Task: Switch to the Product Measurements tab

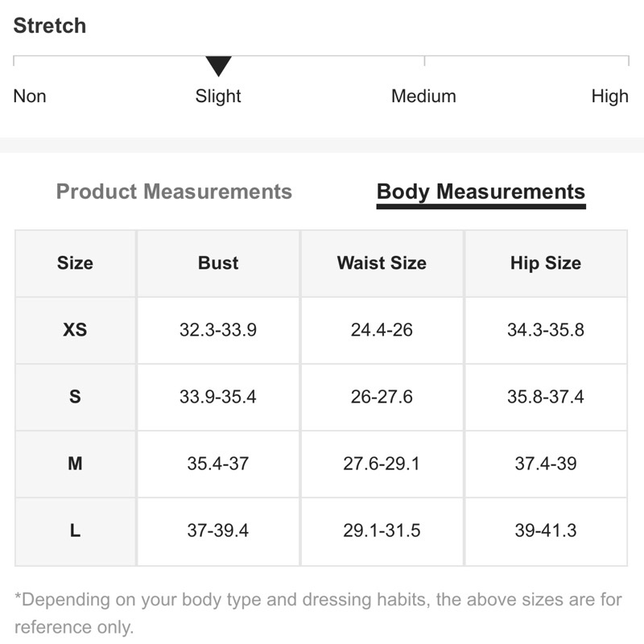Action: point(174,192)
